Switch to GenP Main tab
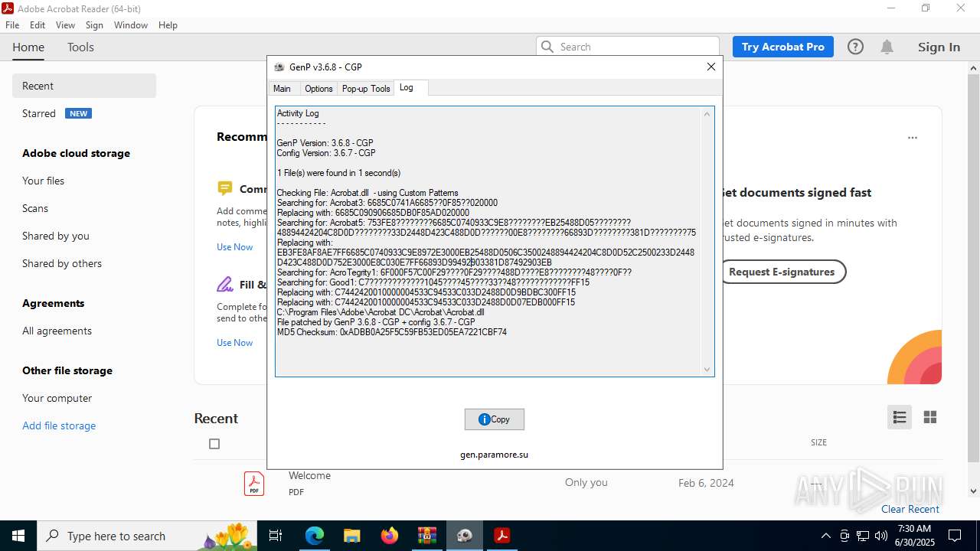This screenshot has width=980, height=551. (x=282, y=89)
